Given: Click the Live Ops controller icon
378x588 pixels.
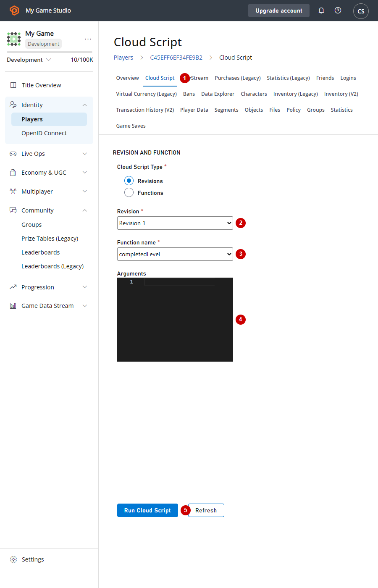Looking at the screenshot, I should coord(13,154).
